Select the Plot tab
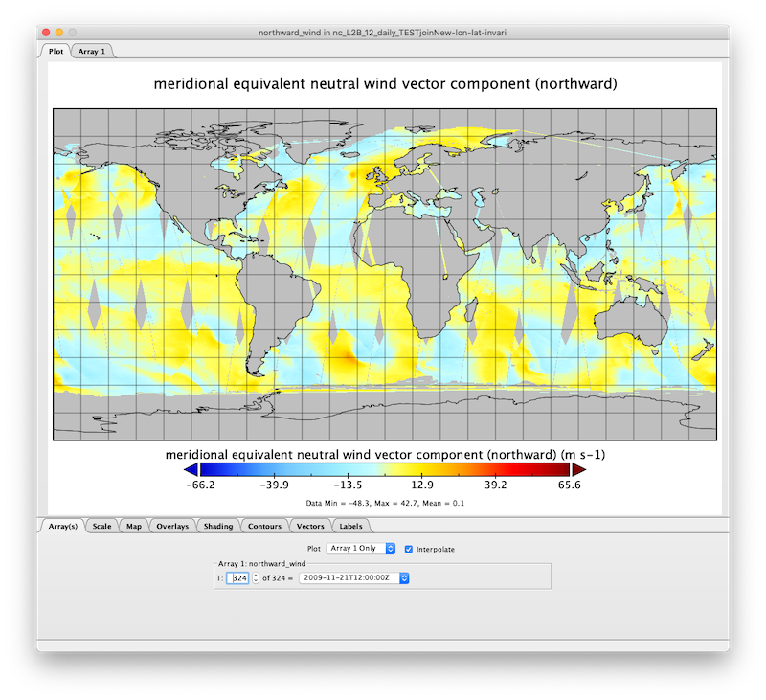Viewport: 766px width, 700px height. click(x=56, y=51)
